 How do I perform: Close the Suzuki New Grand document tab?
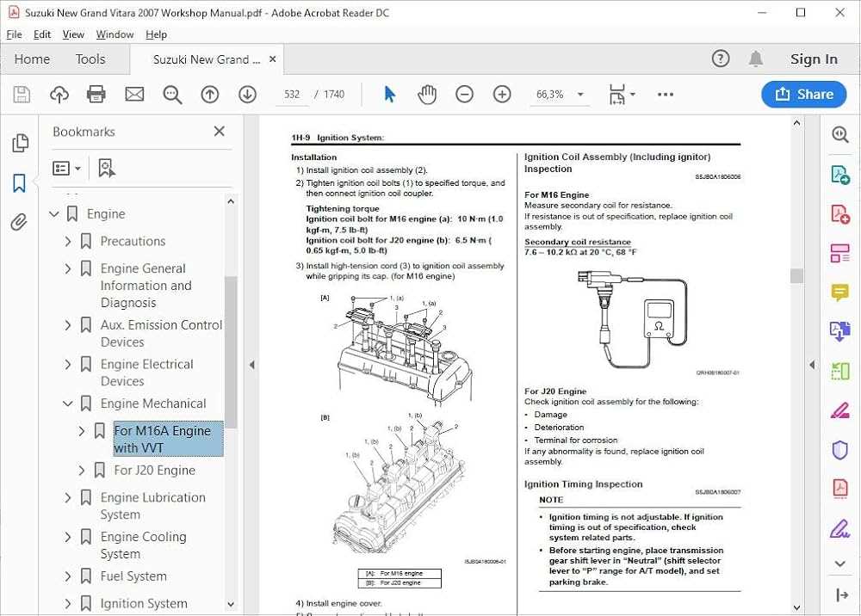pyautogui.click(x=272, y=59)
